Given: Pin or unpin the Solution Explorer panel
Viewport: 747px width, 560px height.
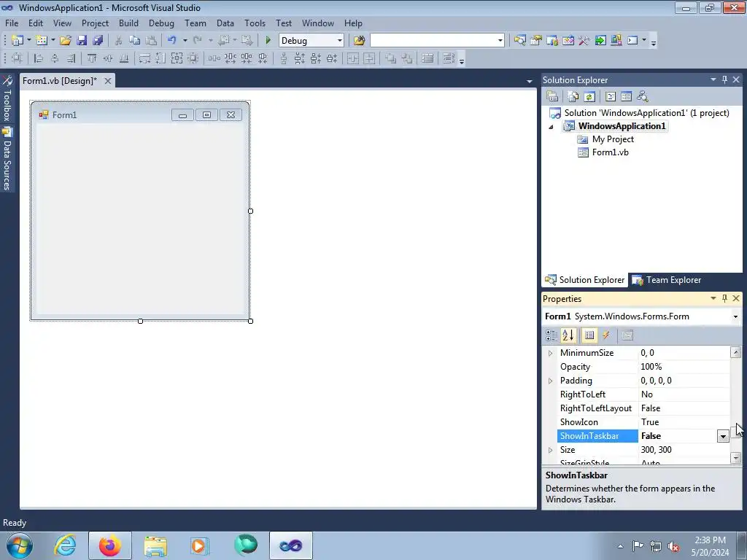Looking at the screenshot, I should point(724,79).
